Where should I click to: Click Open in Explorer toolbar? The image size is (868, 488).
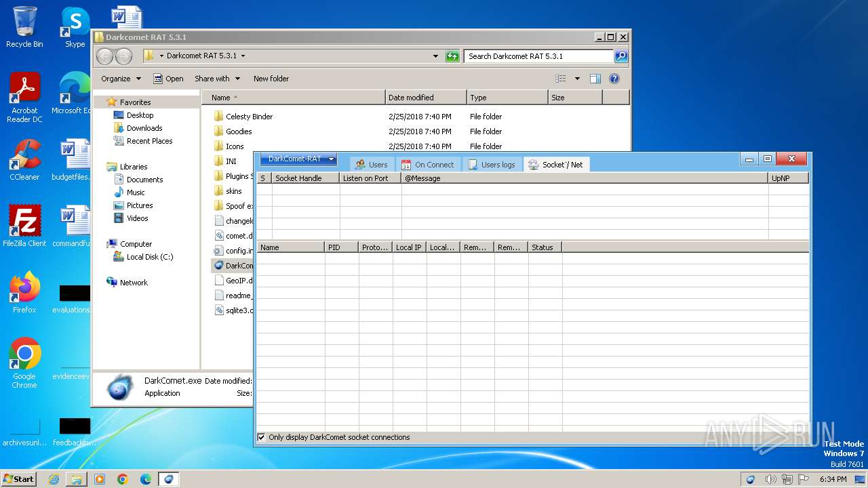[168, 79]
